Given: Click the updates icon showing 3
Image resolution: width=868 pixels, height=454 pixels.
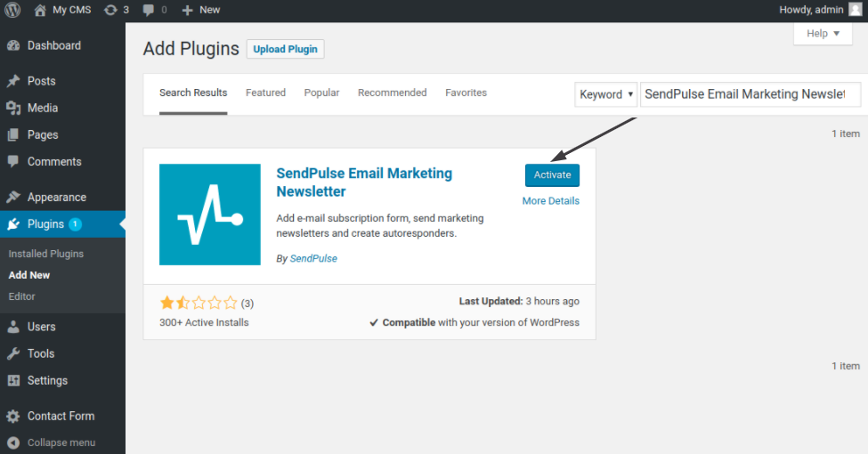Looking at the screenshot, I should pos(110,10).
